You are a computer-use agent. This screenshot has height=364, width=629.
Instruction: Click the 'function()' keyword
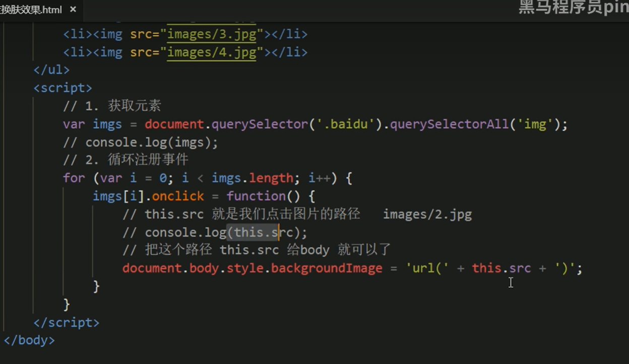pyautogui.click(x=263, y=196)
